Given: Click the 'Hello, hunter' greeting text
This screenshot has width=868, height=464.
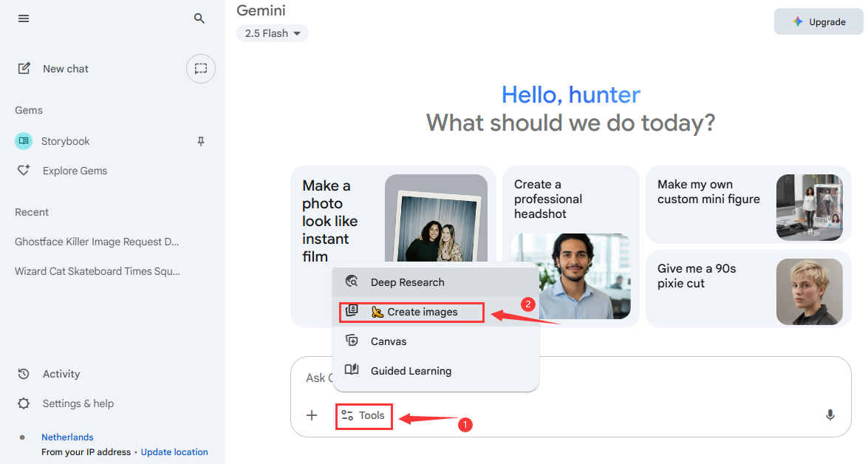Looking at the screenshot, I should pos(571,95).
